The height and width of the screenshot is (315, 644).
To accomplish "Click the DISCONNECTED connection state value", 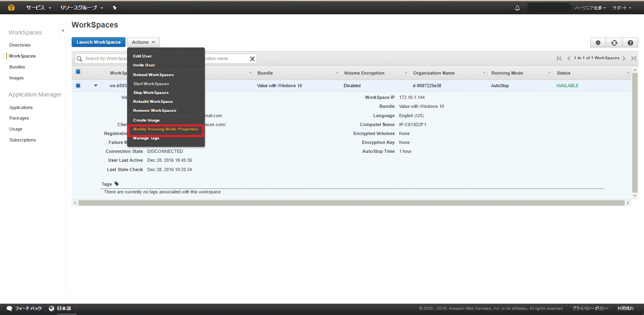I will 165,151.
